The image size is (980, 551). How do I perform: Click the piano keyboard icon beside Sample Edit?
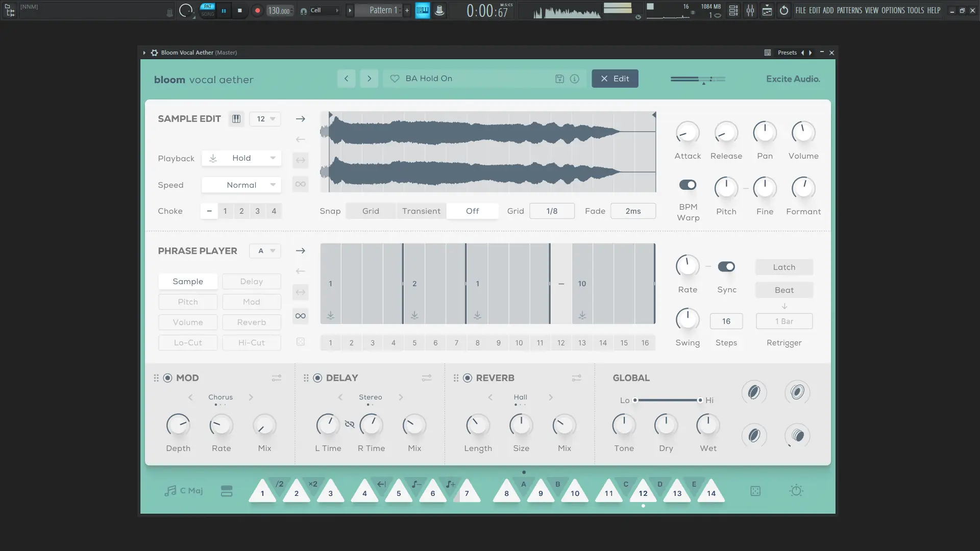click(236, 119)
